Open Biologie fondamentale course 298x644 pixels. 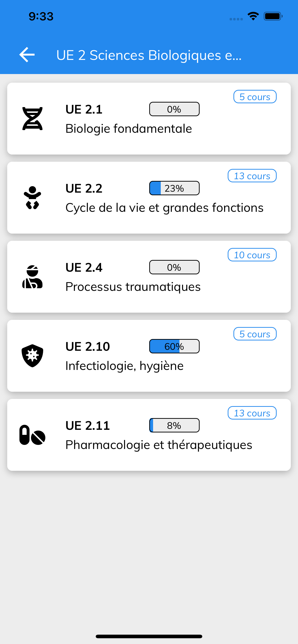149,119
